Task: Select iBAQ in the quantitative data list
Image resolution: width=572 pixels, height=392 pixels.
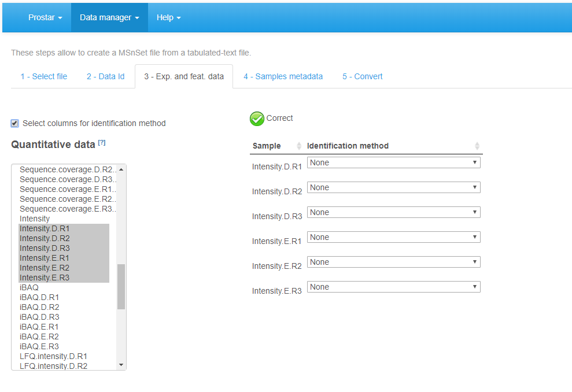Action: 29,287
